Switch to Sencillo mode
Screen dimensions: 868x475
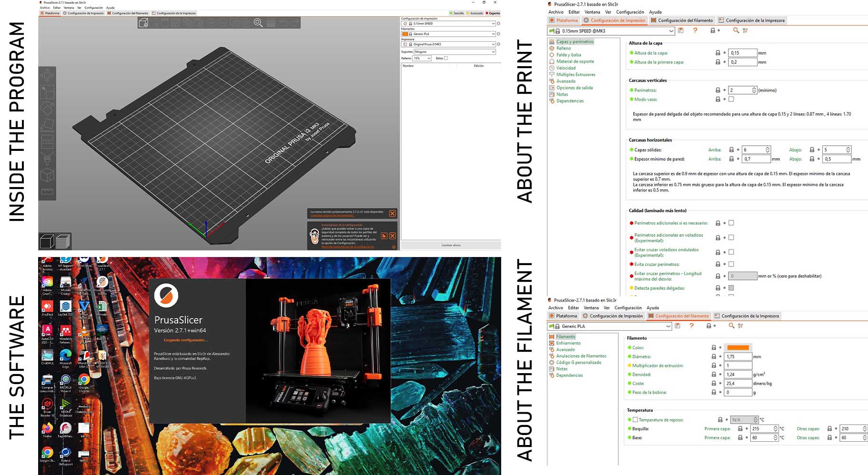[457, 13]
